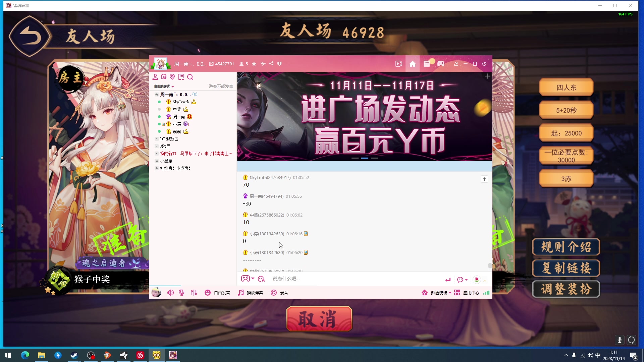This screenshot has width=644, height=362.
Task: Click the scroll-to-top arrow in chat area
Action: [x=484, y=179]
